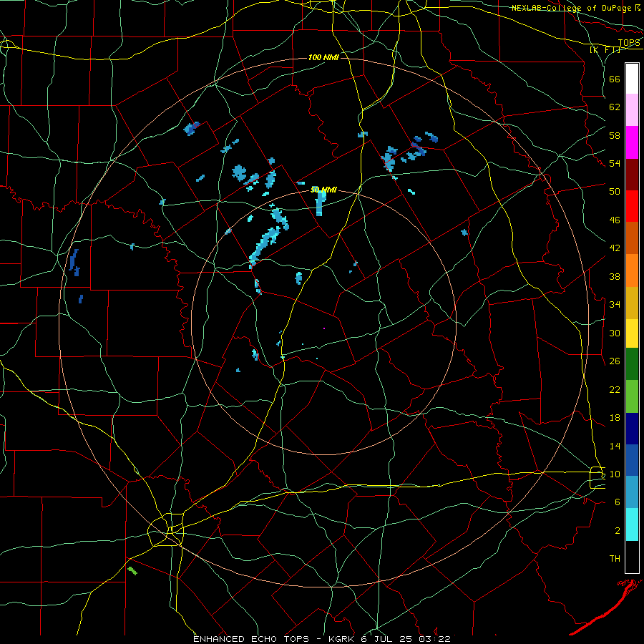
Task: Select the magenta legend color block
Action: (632, 142)
